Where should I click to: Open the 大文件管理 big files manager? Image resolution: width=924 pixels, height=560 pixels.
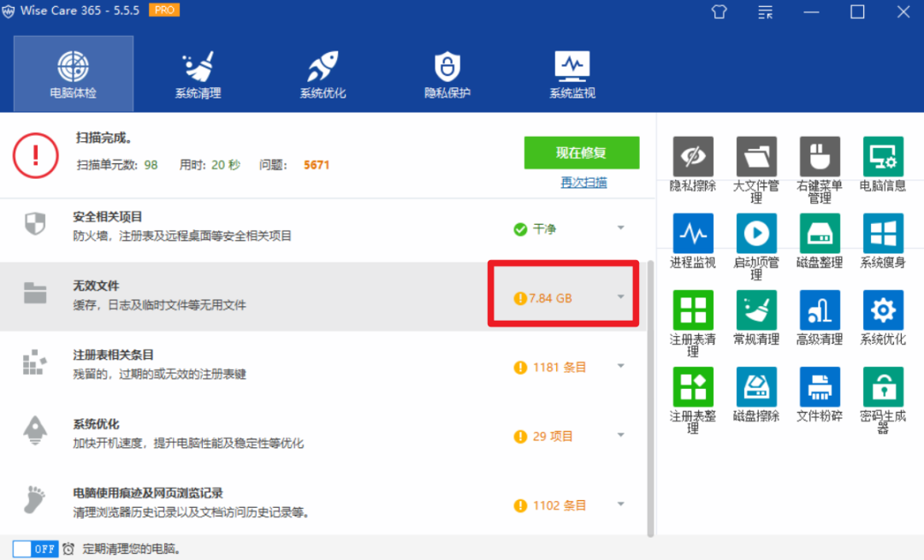(756, 156)
